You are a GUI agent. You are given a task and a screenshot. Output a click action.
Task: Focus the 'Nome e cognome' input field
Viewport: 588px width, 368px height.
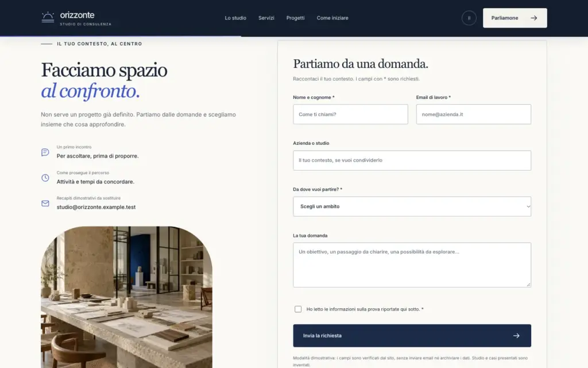pyautogui.click(x=350, y=114)
